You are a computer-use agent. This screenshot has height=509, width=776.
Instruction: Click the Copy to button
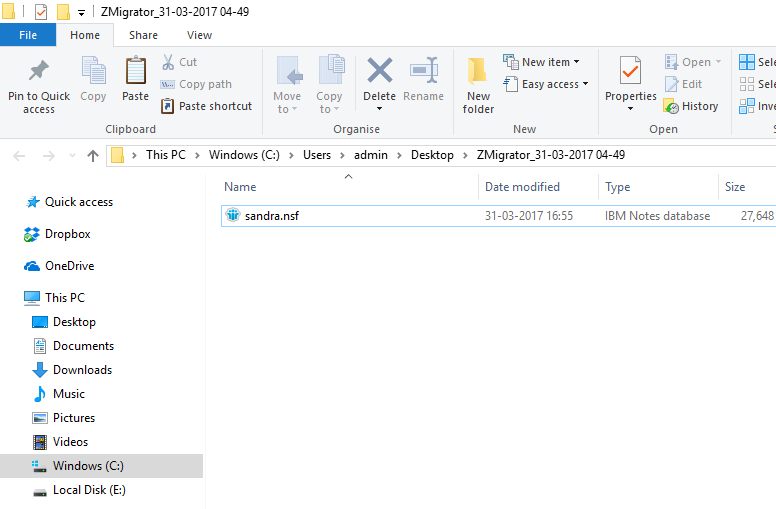[x=330, y=85]
